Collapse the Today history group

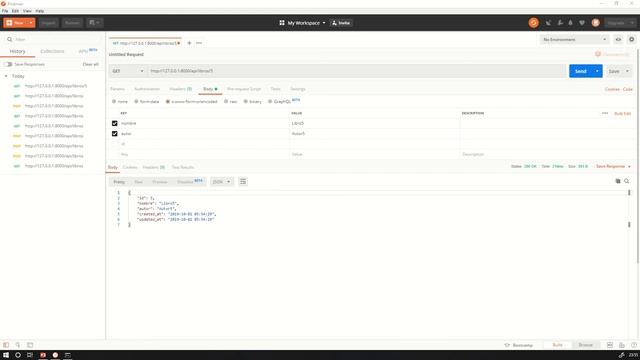tap(6, 76)
